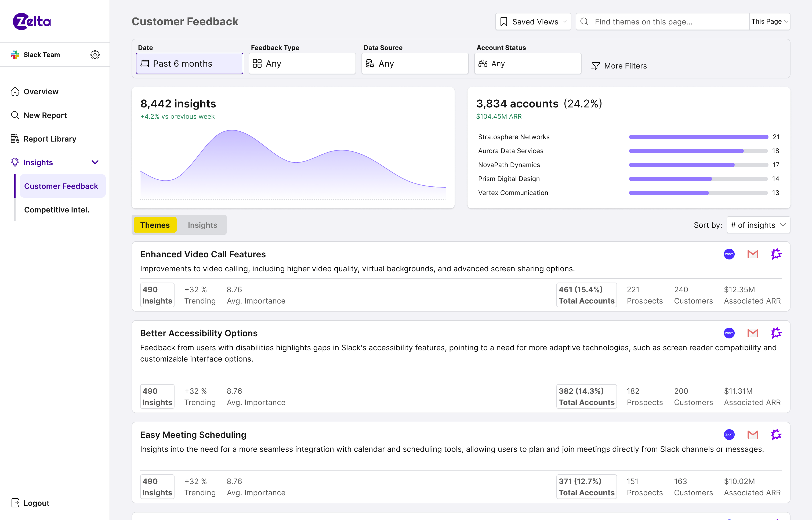Click the Stratosphere Networks progress bar
The width and height of the screenshot is (812, 520).
tap(698, 137)
